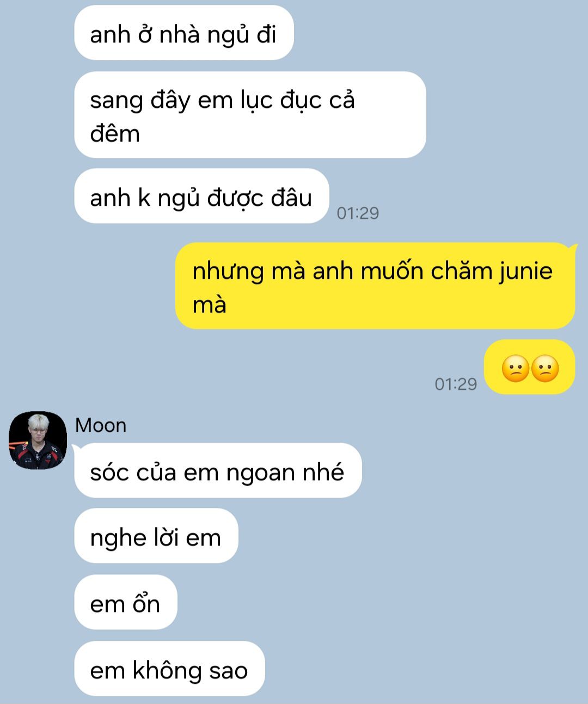Select the message 'em không sao'
This screenshot has width=588, height=704.
pyautogui.click(x=169, y=669)
